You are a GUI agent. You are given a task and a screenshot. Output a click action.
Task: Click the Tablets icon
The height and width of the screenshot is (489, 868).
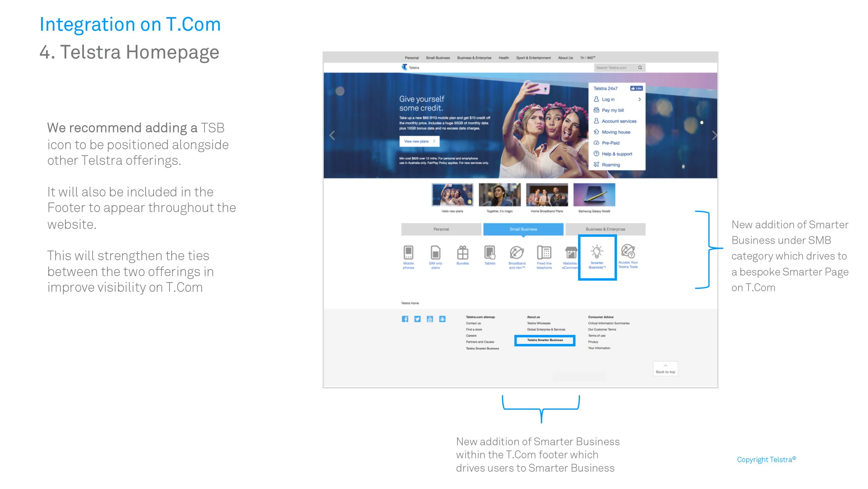(x=490, y=253)
